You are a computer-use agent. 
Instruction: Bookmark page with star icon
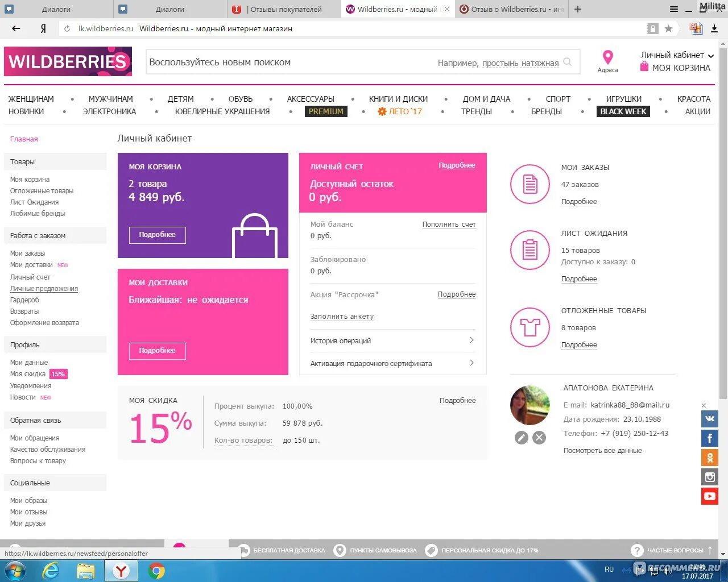(668, 28)
